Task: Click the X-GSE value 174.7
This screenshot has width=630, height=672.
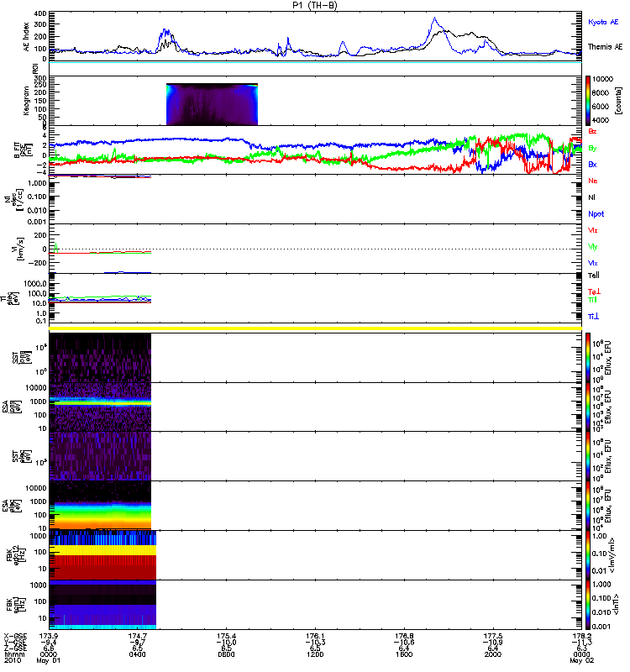Action: pos(137,636)
